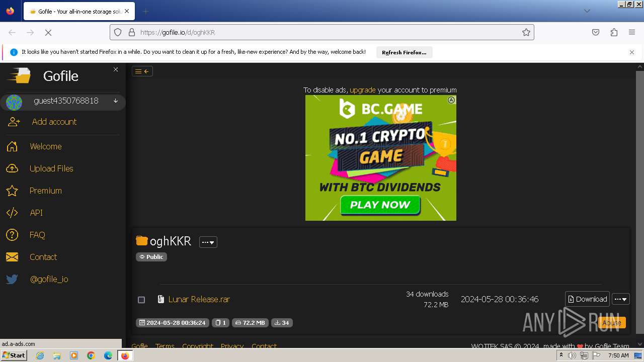Open the Save to Pocket icon
644x362 pixels.
click(596, 32)
